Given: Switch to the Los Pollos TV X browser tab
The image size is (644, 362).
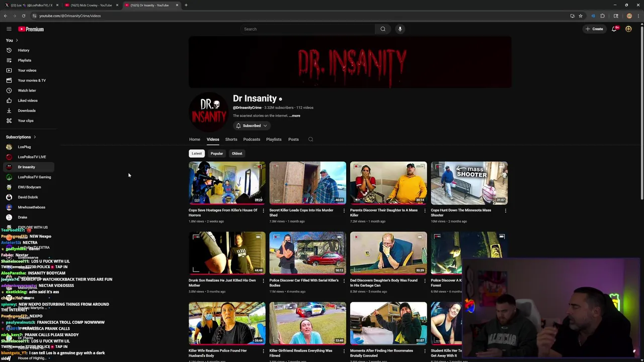Looking at the screenshot, I should (31, 5).
